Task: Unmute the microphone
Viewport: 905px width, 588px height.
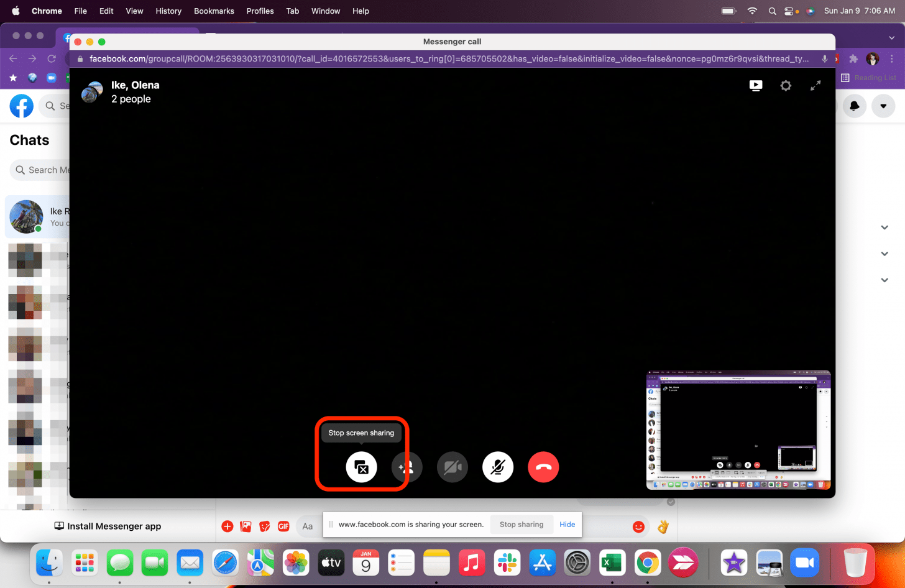Action: point(498,467)
